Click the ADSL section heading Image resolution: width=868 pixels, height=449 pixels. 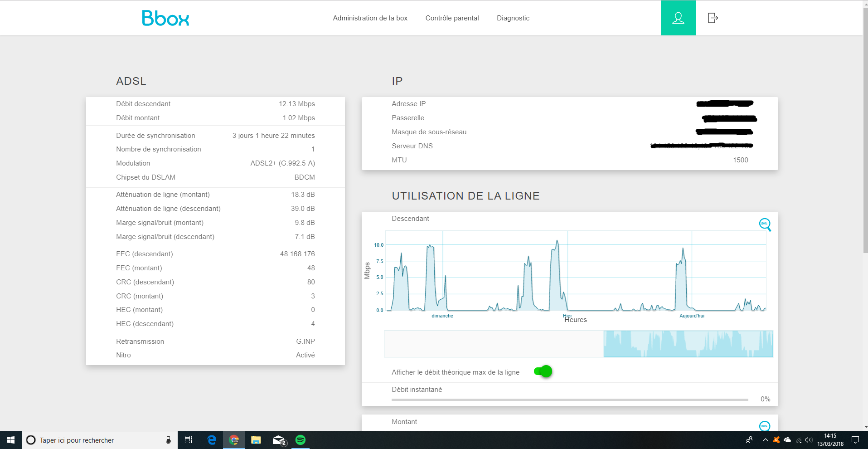(x=131, y=81)
